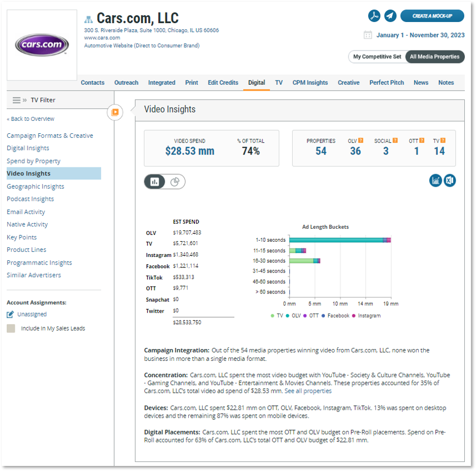Click the Cars.com logo thumbnail
476x471 pixels.
(42, 45)
